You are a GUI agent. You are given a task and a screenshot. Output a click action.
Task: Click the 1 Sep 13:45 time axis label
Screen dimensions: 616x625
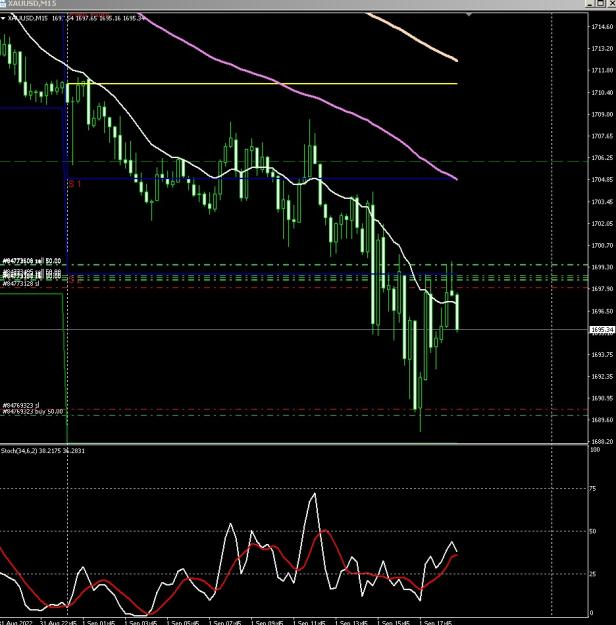(351, 622)
